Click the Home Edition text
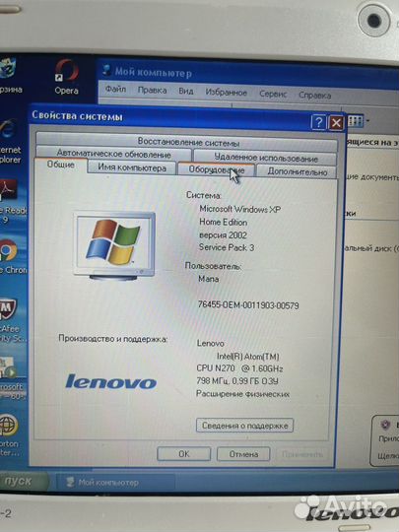This screenshot has width=399, height=532. pos(223,223)
